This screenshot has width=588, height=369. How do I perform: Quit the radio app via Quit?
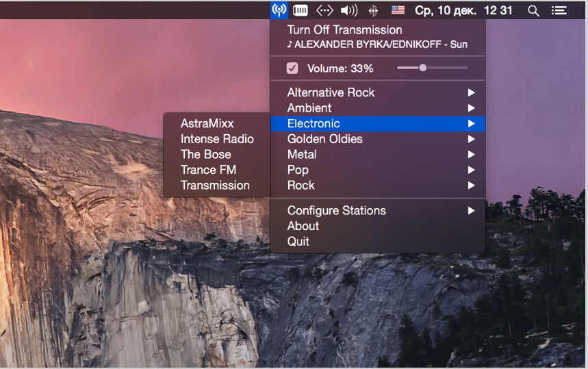[x=378, y=242]
